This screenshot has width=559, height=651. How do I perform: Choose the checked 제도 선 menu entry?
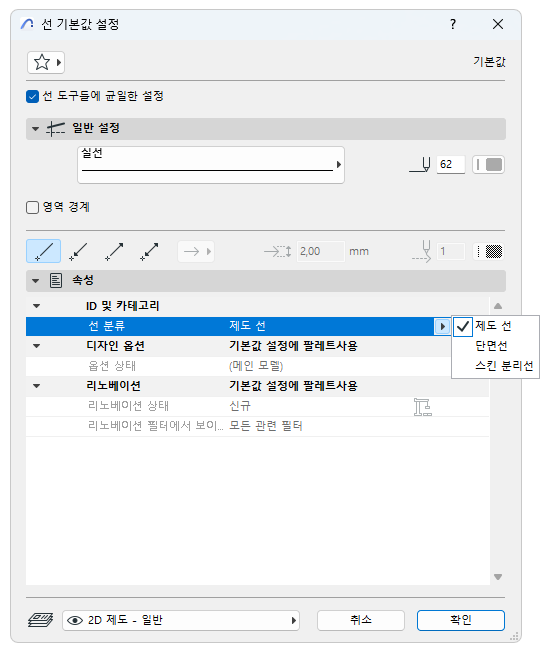(493, 326)
